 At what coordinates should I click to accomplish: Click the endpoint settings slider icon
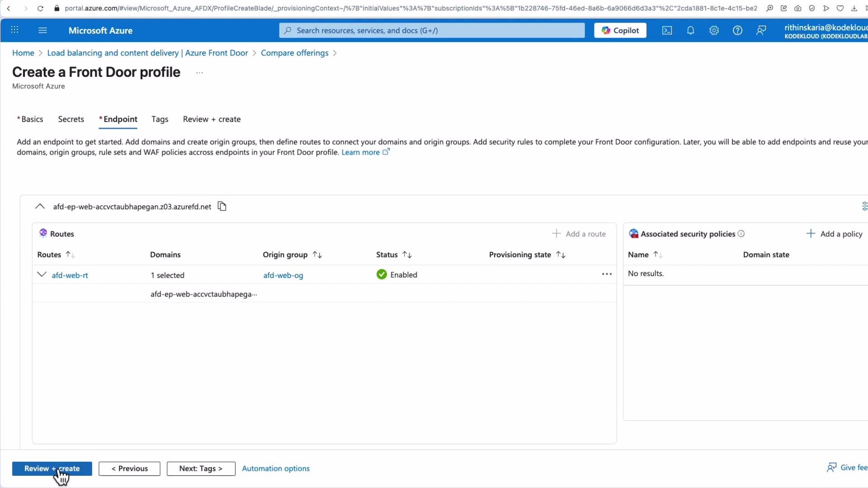864,206
